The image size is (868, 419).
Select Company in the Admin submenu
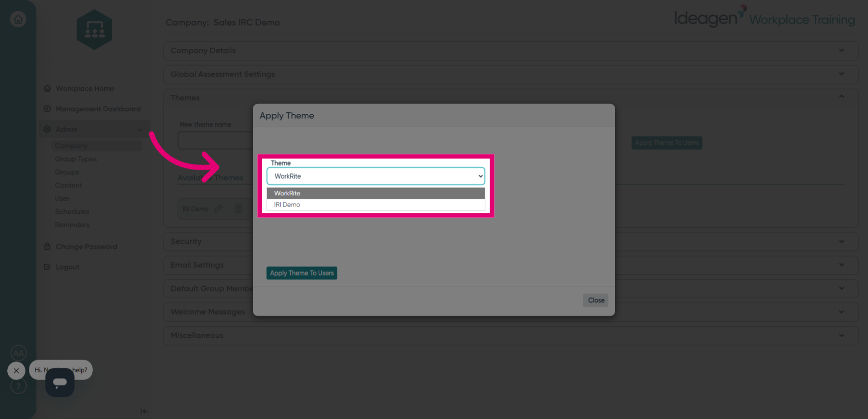(x=71, y=146)
